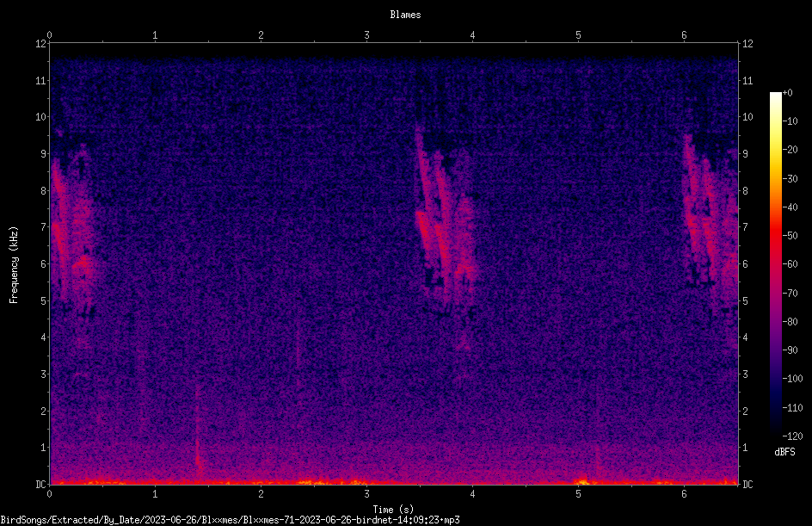Viewport: 812px width, 526px height.
Task: Click the "-60" label on the color scale
Action: [790, 264]
